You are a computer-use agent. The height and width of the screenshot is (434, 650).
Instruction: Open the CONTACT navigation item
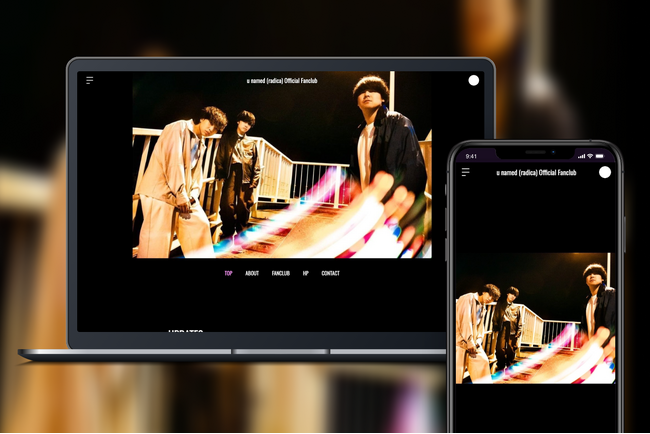click(x=330, y=273)
